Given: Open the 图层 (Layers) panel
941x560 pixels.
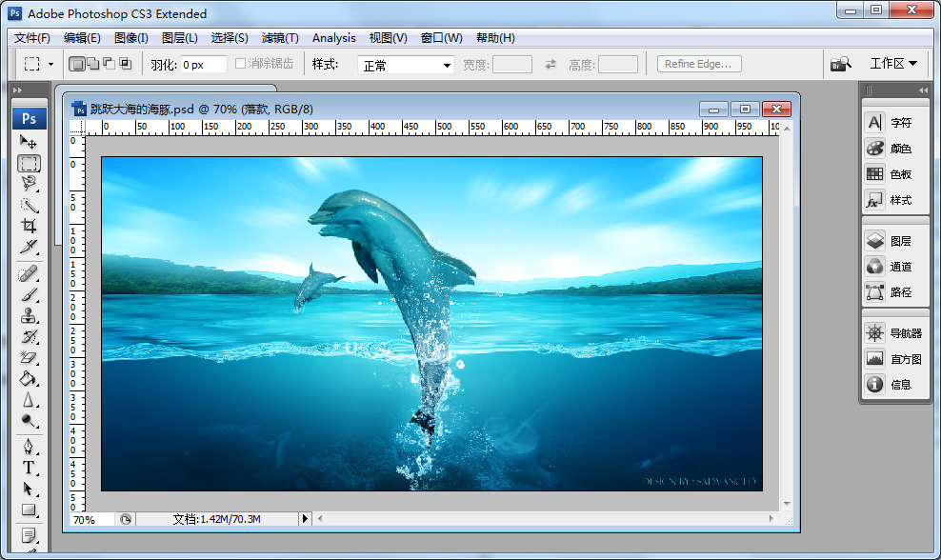Looking at the screenshot, I should (900, 241).
